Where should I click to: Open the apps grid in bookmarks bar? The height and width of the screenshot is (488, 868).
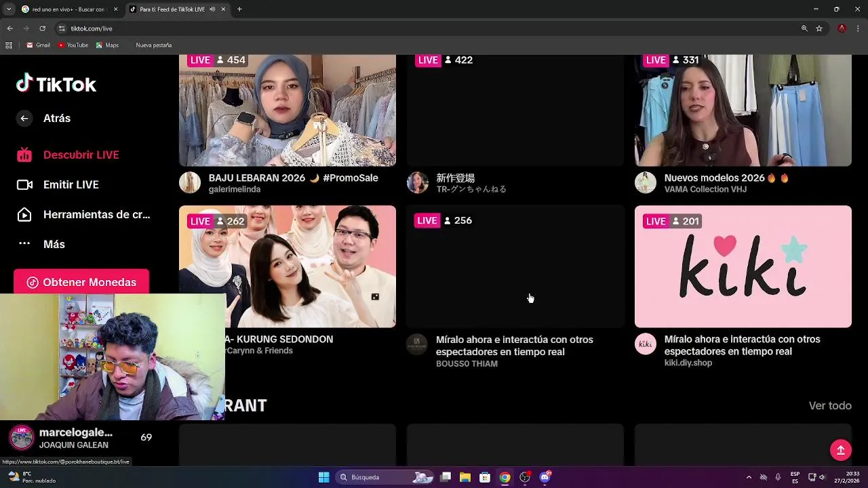(9, 45)
